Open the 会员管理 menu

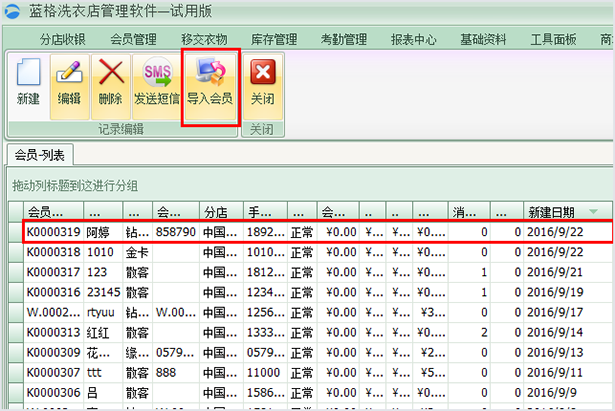click(133, 39)
